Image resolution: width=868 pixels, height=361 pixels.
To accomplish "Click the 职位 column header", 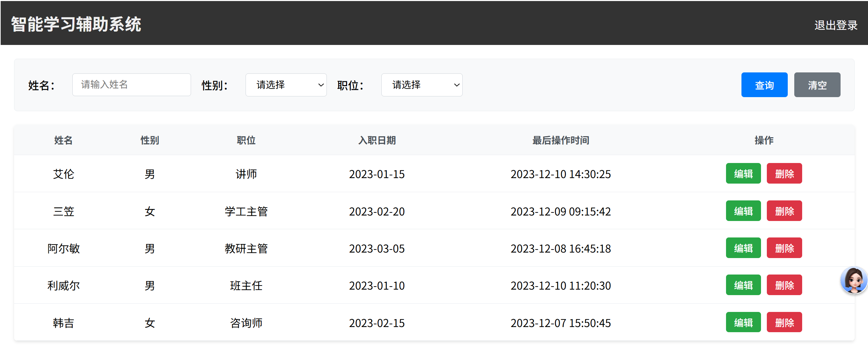I will [x=246, y=140].
